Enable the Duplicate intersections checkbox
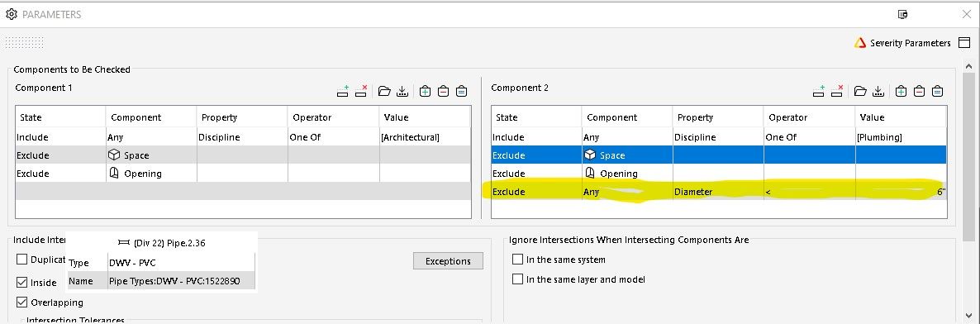The image size is (980, 324). pyautogui.click(x=21, y=260)
